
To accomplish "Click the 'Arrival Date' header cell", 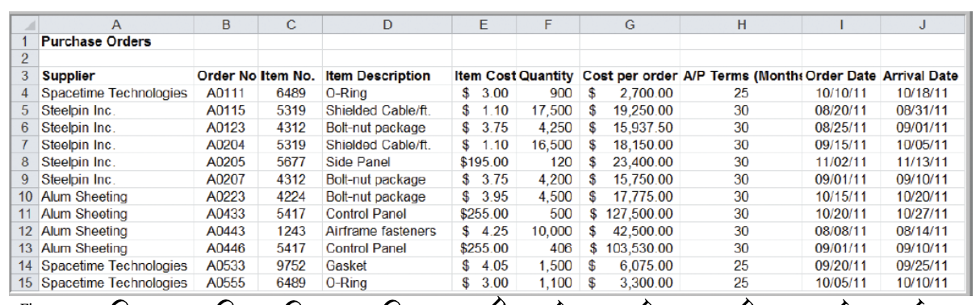I will 920,76.
